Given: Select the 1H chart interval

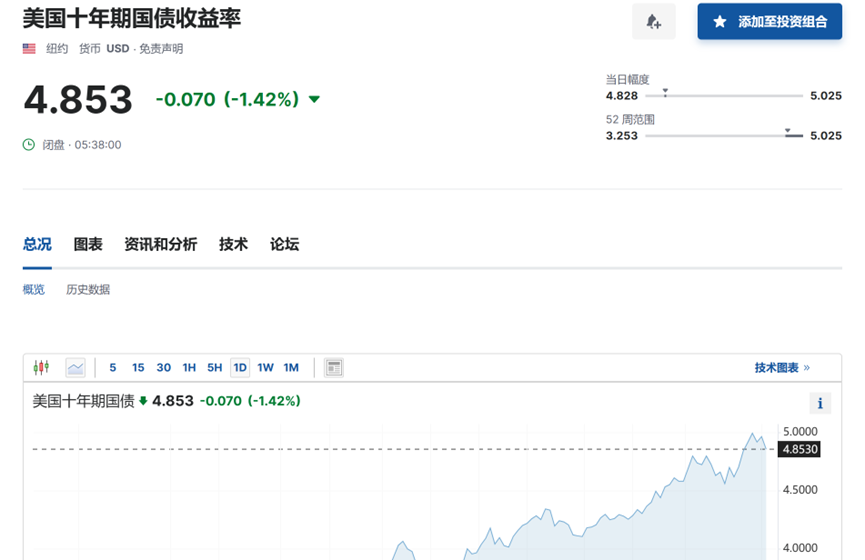Looking at the screenshot, I should 189,368.
